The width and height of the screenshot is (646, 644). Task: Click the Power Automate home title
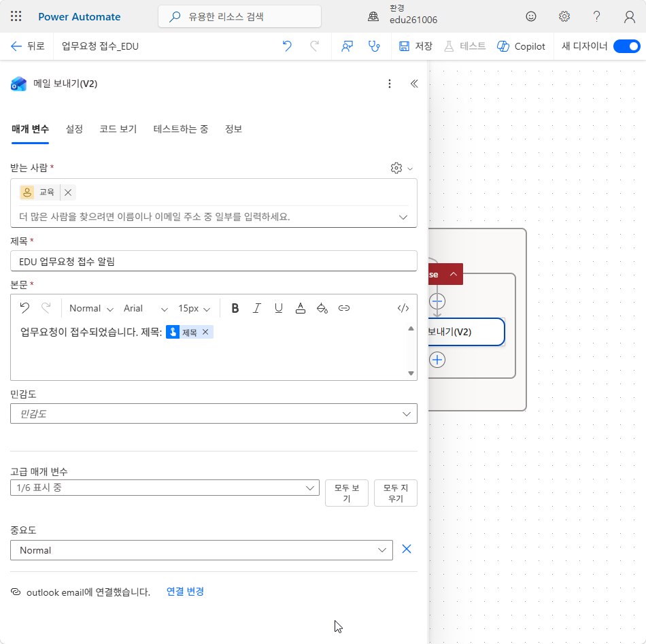coord(80,17)
